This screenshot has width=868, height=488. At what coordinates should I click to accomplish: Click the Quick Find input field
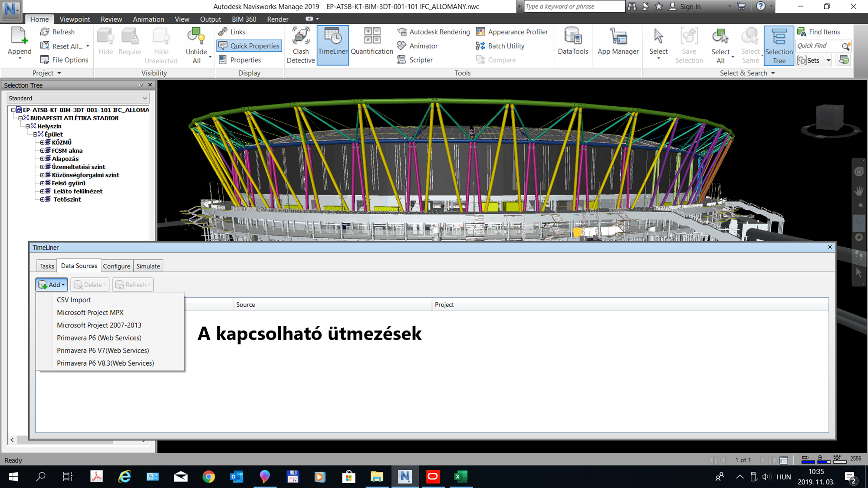click(819, 46)
